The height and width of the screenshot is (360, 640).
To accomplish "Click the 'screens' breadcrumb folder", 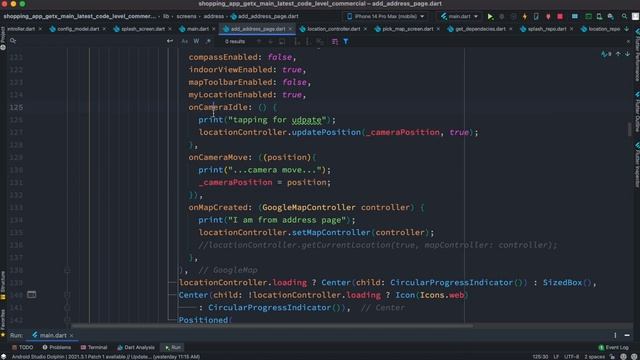I will pos(186,17).
